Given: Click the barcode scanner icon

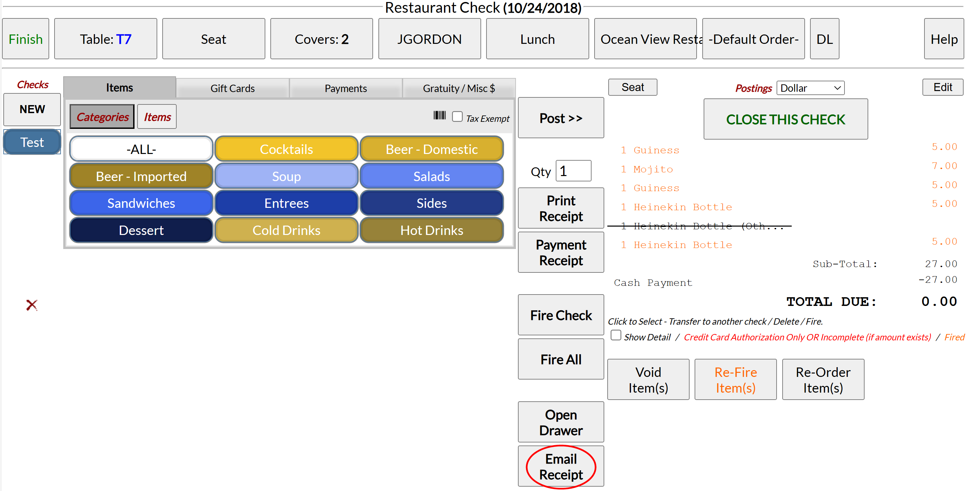Looking at the screenshot, I should coord(439,115).
